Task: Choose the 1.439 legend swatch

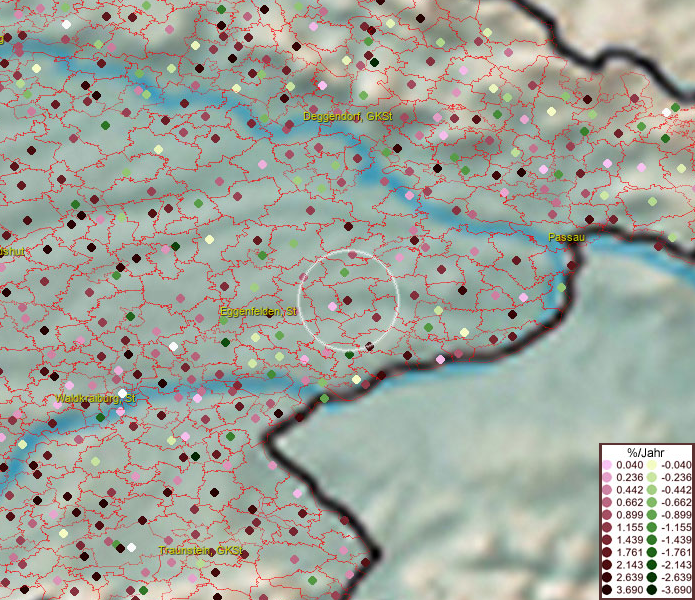Action: click(607, 540)
